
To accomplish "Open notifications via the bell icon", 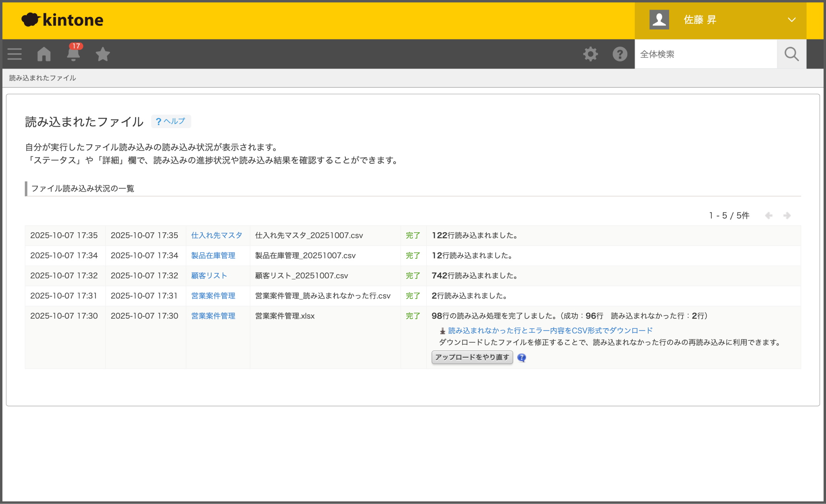I will (73, 54).
